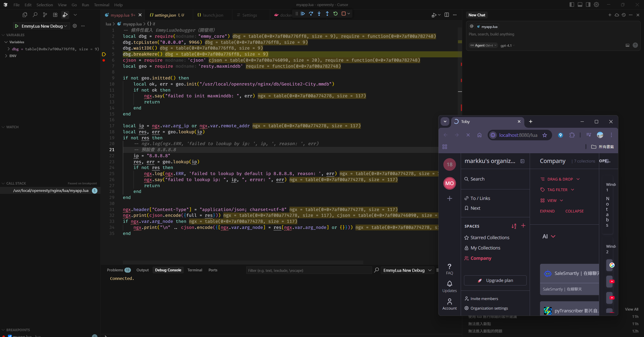Viewport: 644px width, 337px height.
Task: Toggle the bottom panel layout icon
Action: pyautogui.click(x=580, y=5)
